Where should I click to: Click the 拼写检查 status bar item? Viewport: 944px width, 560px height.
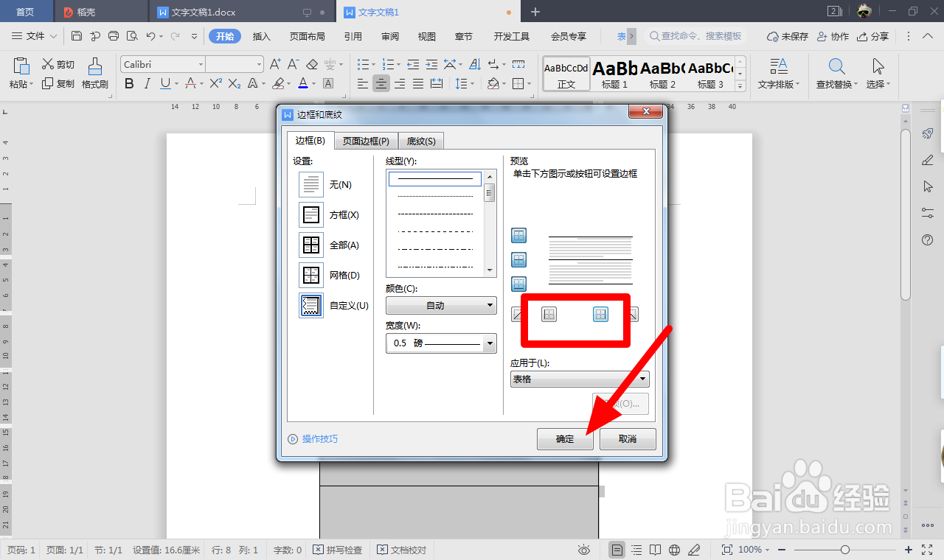click(337, 550)
